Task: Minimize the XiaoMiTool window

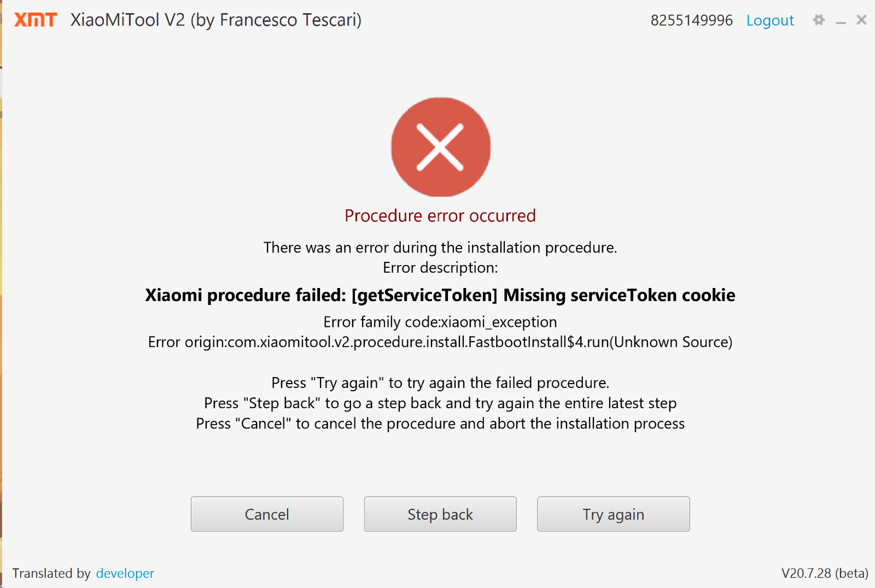Action: click(x=841, y=22)
